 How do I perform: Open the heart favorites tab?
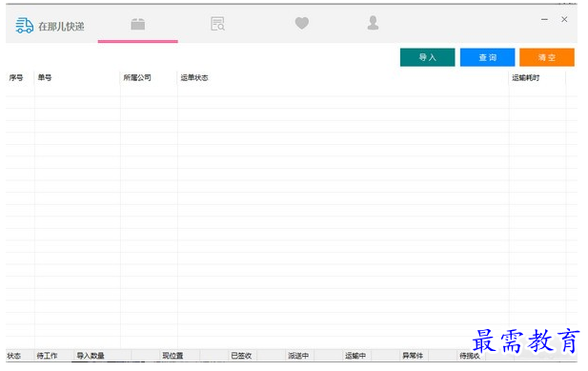301,23
